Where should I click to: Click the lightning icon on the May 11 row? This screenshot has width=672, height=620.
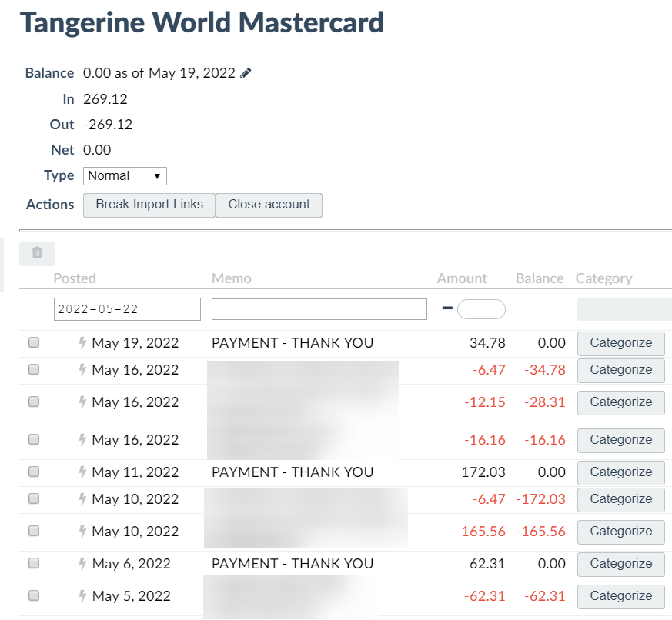coord(82,472)
